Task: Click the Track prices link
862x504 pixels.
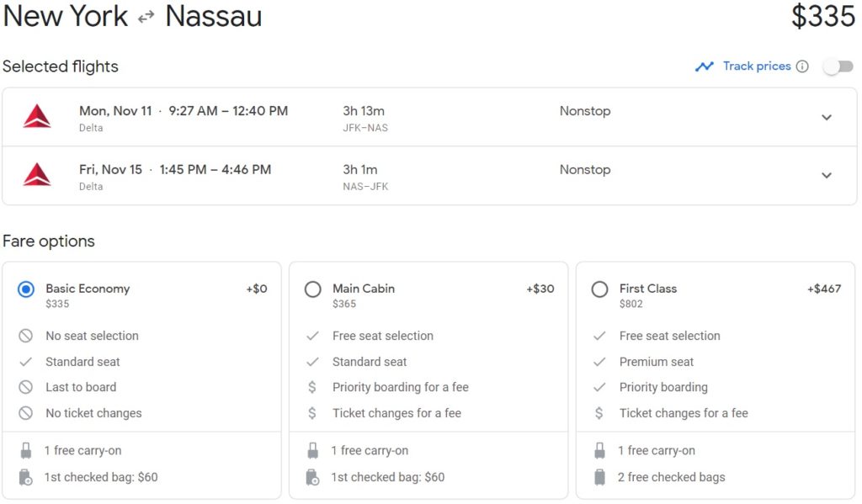Action: 756,66
